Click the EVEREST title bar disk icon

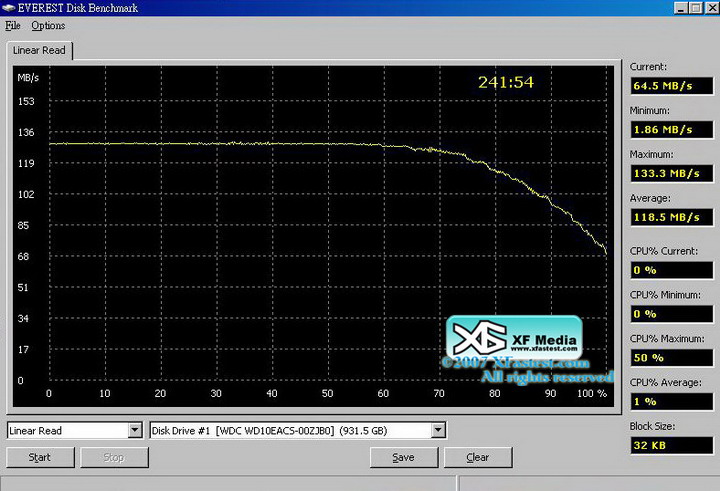[x=8, y=8]
